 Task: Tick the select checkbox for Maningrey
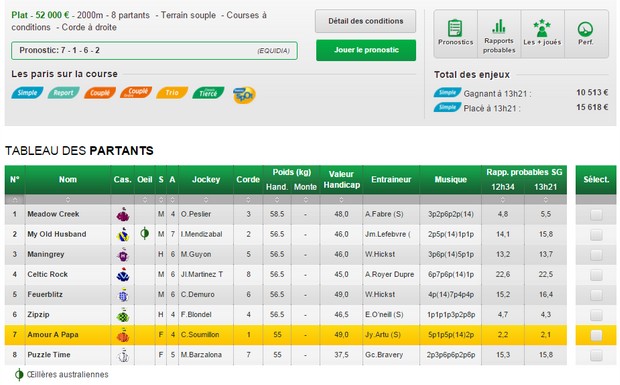(596, 255)
